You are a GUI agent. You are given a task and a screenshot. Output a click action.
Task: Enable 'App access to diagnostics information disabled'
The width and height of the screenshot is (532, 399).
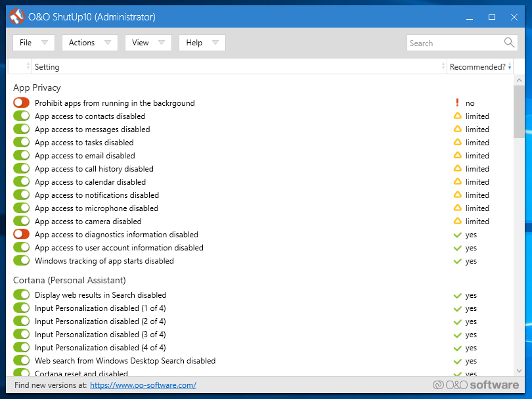point(22,234)
